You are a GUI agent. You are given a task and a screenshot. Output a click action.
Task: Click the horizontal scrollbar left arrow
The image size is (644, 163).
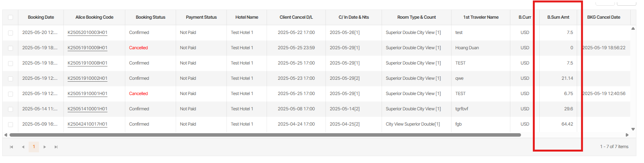click(5, 135)
